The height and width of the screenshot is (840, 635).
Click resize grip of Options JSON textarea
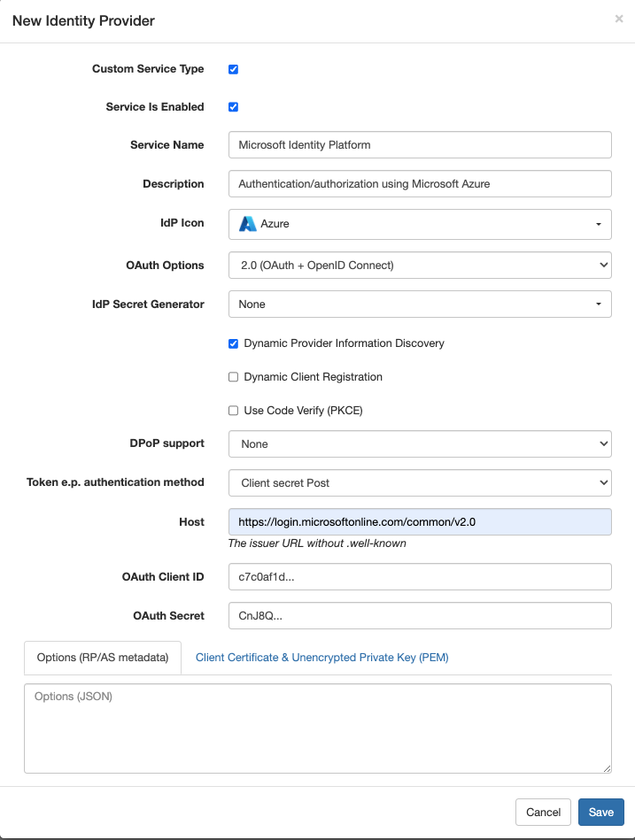607,768
